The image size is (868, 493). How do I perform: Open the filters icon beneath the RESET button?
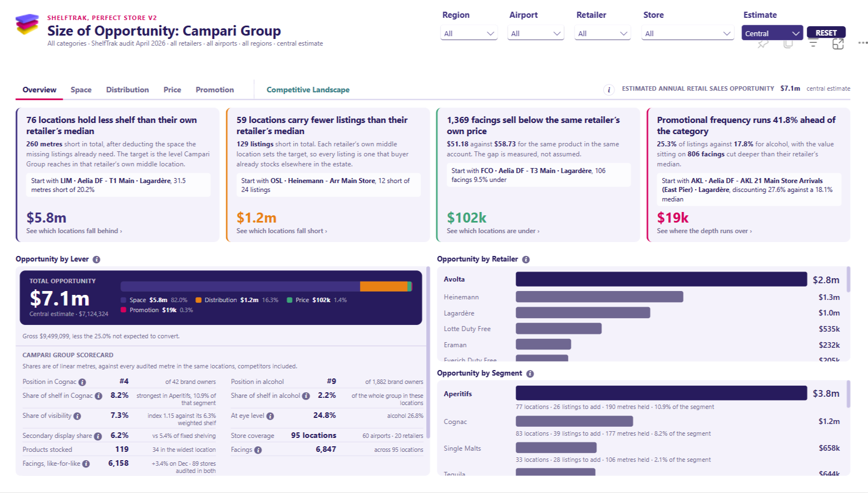coord(813,44)
